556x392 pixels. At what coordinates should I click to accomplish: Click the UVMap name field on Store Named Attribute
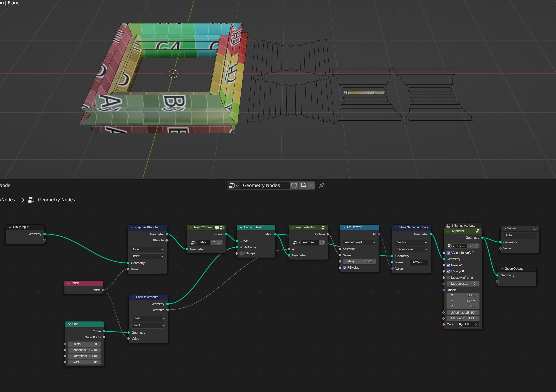point(418,262)
